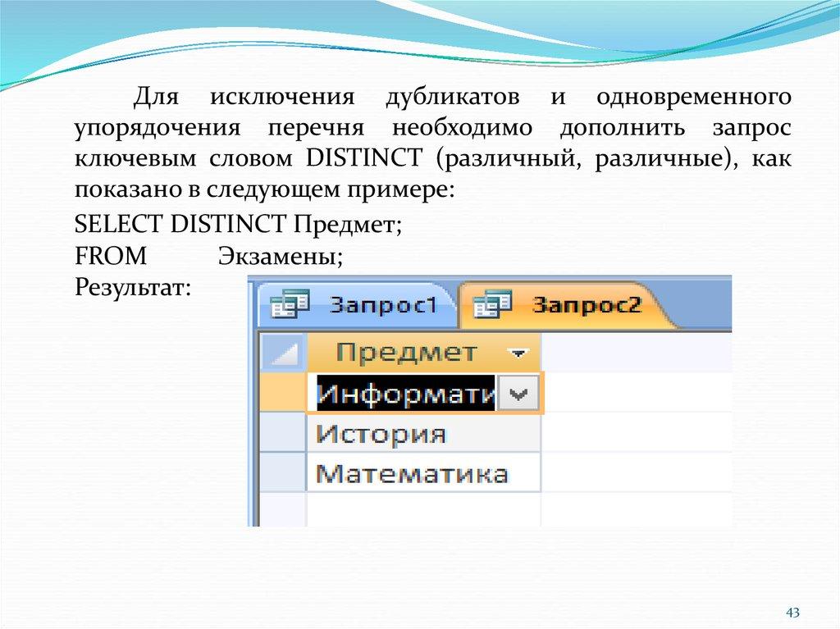840x629 pixels.
Task: Click the Результат label
Action: [x=132, y=287]
